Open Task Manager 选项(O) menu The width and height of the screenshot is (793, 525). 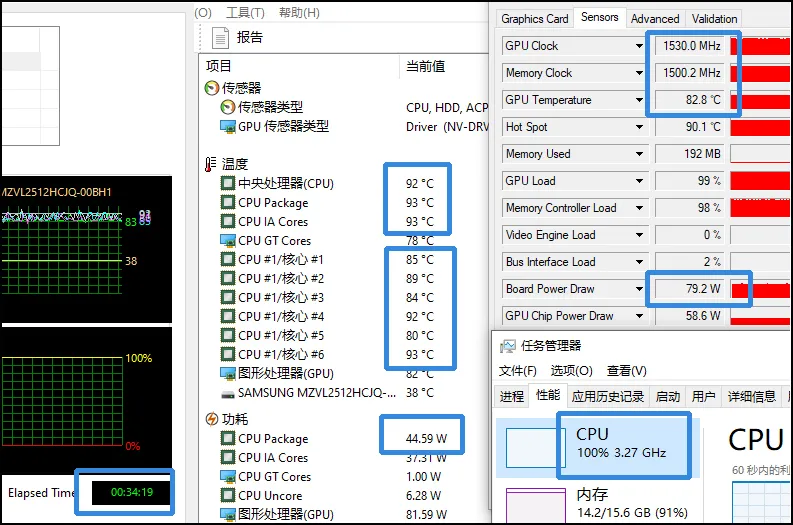571,371
